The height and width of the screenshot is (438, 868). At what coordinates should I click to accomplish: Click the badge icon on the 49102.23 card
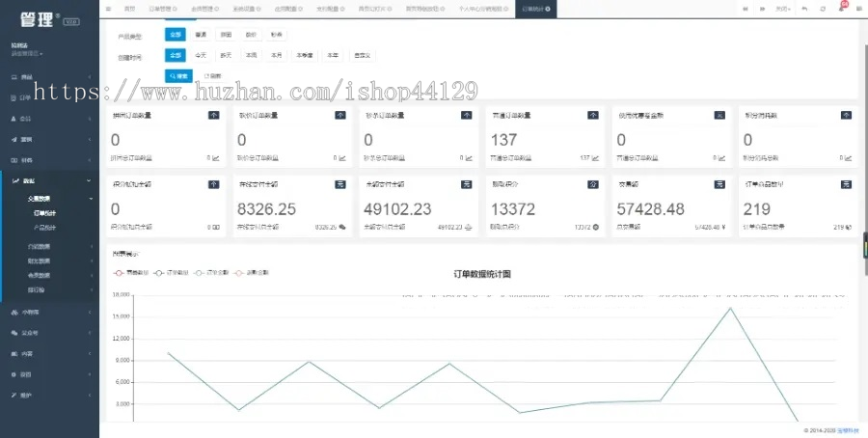(466, 184)
